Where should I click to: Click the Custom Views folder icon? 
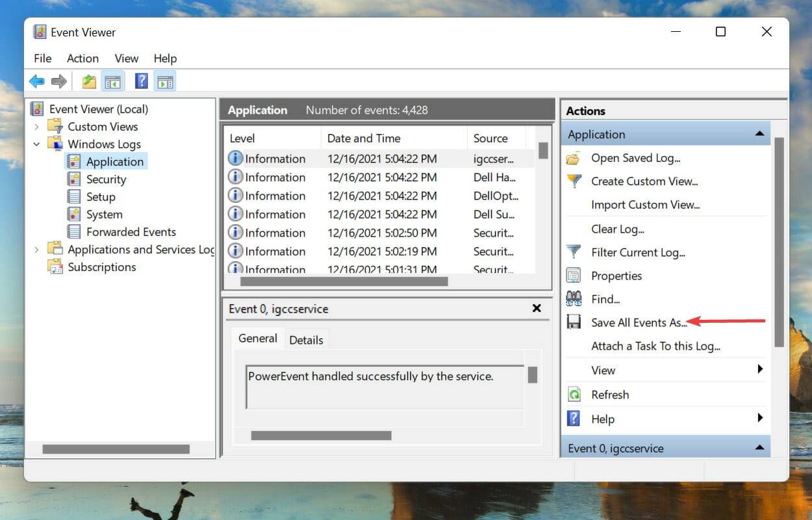(x=55, y=126)
